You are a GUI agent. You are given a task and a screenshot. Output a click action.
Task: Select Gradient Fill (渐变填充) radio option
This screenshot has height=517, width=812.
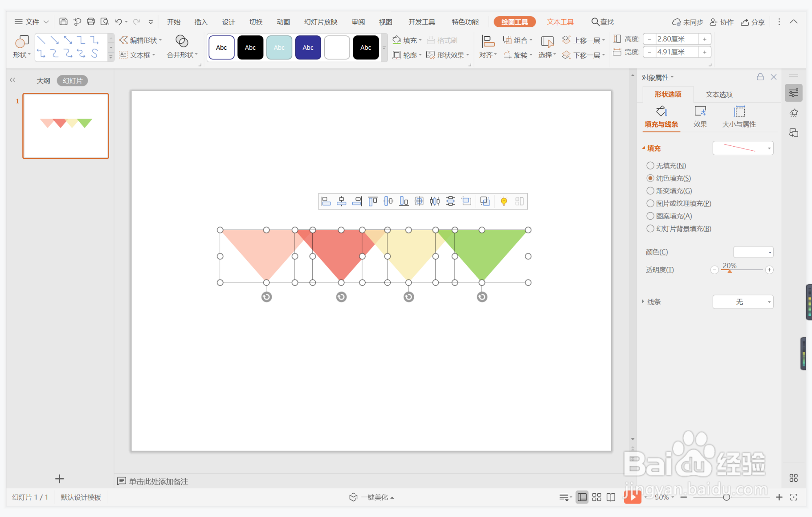(650, 191)
